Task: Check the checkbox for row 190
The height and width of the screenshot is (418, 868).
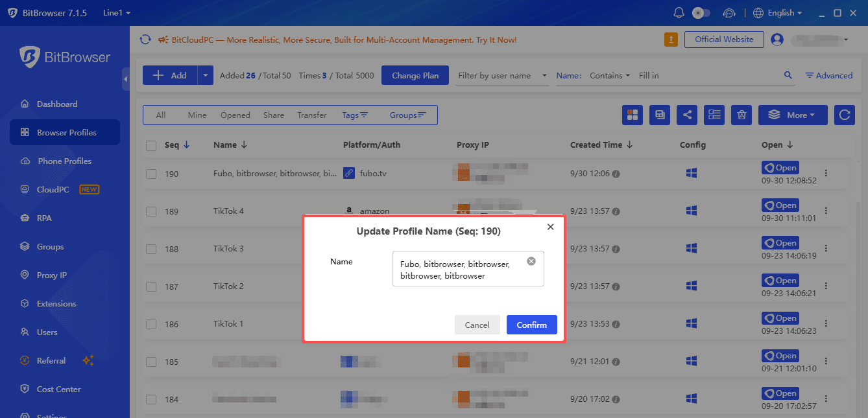Action: coord(151,174)
